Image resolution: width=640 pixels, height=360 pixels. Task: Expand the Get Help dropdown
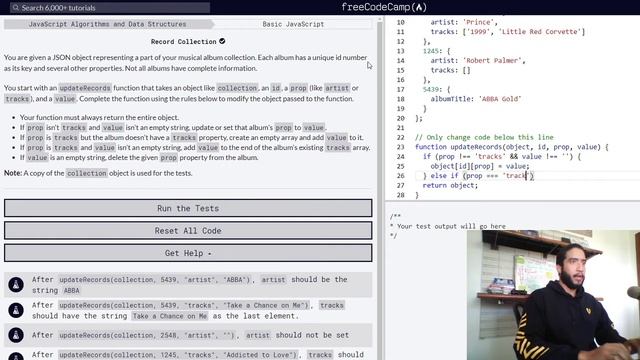point(188,253)
